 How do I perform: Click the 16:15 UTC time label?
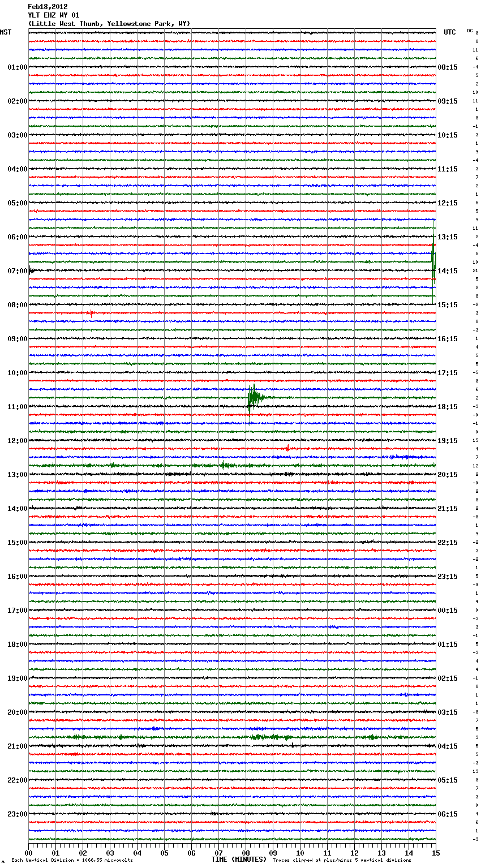(x=448, y=339)
